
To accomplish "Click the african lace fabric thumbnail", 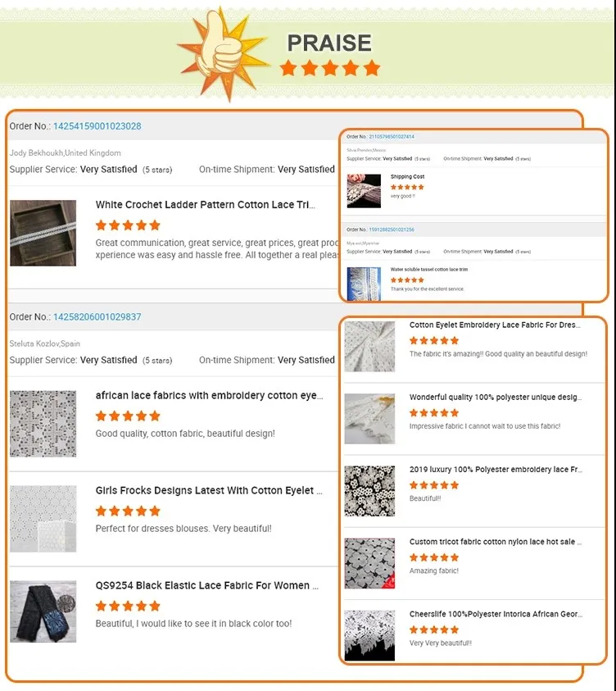I will (43, 424).
